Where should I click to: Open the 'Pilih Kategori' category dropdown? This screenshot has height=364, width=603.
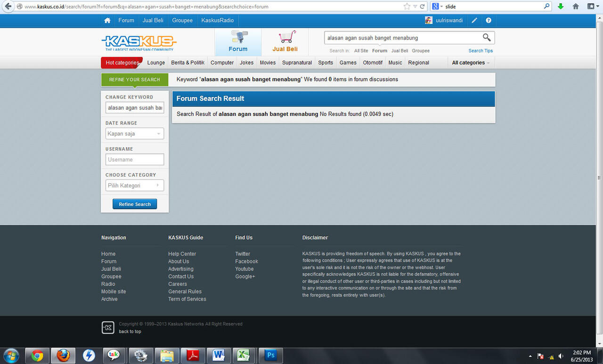pos(135,186)
